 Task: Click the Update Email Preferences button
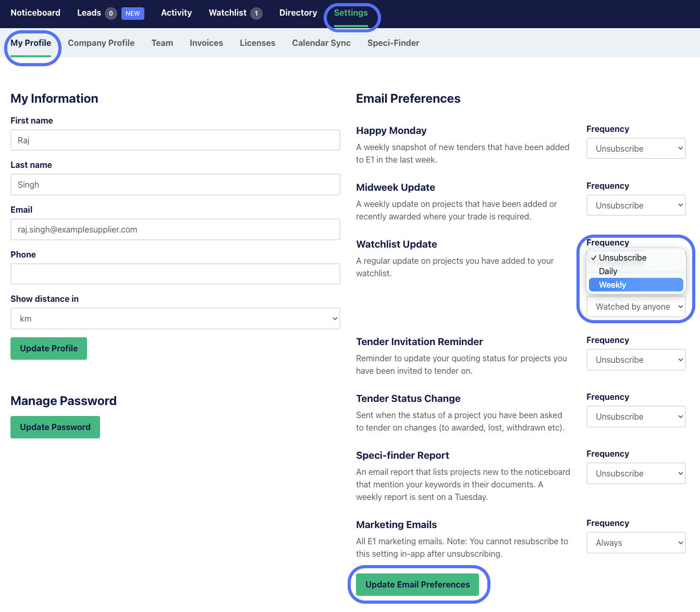click(417, 584)
